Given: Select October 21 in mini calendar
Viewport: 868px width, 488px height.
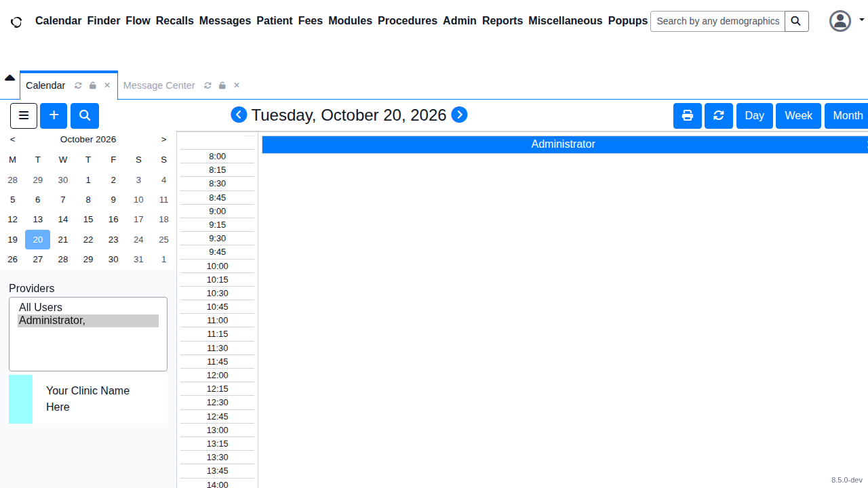Looking at the screenshot, I should 63,239.
